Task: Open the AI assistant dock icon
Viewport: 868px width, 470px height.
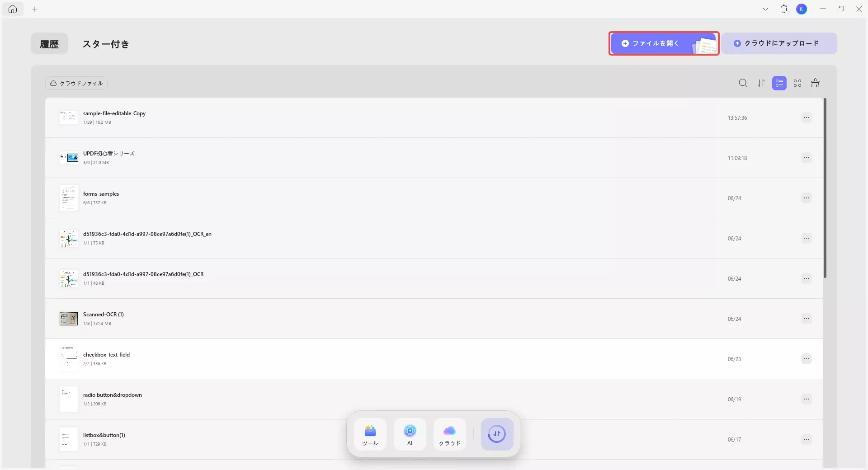Action: coord(410,434)
